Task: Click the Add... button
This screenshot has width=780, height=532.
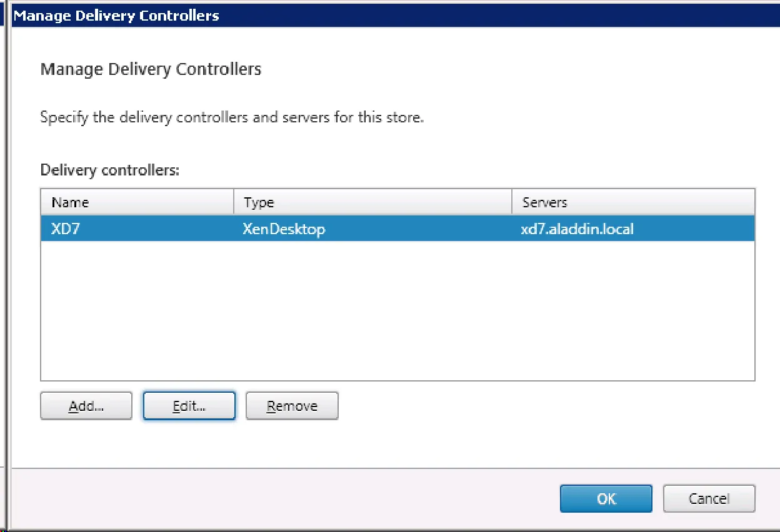Action: [x=86, y=406]
